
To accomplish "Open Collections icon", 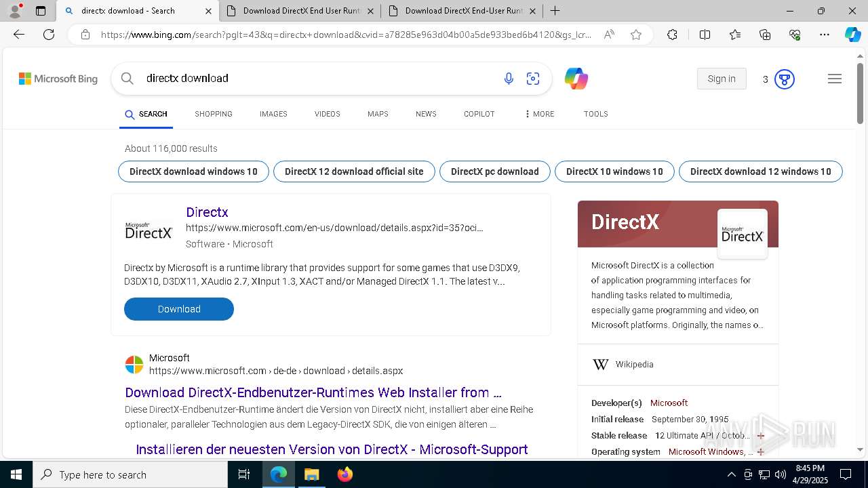I will [x=765, y=35].
